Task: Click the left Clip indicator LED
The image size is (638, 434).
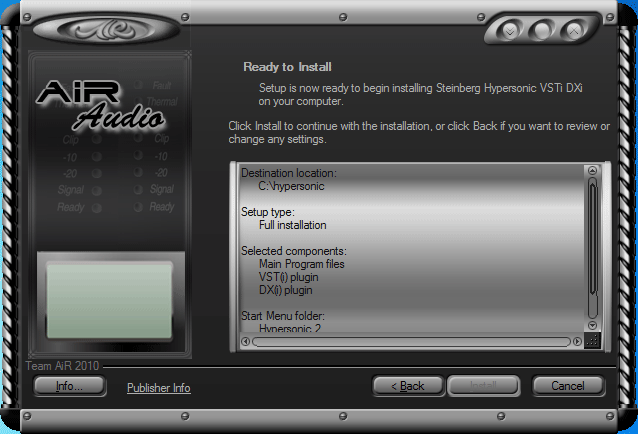Action: [x=97, y=140]
